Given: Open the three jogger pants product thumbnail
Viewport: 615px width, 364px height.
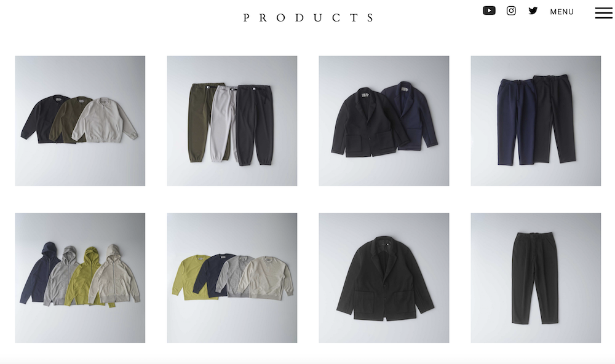Looking at the screenshot, I should (232, 121).
